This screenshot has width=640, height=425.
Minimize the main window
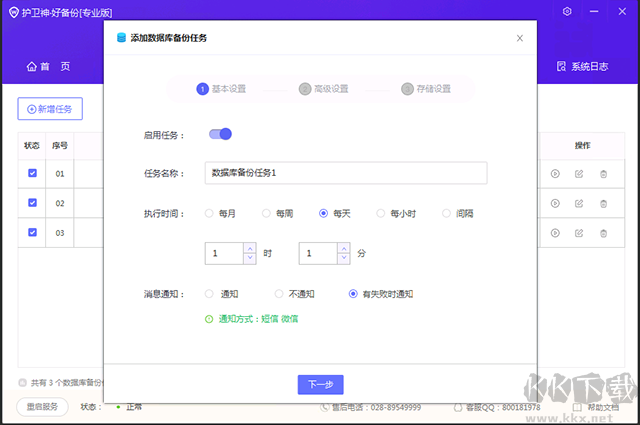[594, 11]
